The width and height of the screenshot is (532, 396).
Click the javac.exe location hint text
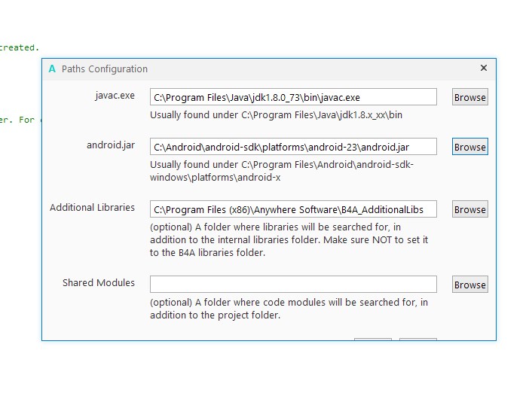point(277,115)
